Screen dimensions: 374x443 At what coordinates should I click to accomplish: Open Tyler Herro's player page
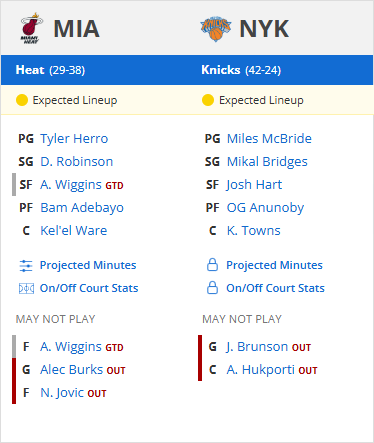[x=74, y=139]
